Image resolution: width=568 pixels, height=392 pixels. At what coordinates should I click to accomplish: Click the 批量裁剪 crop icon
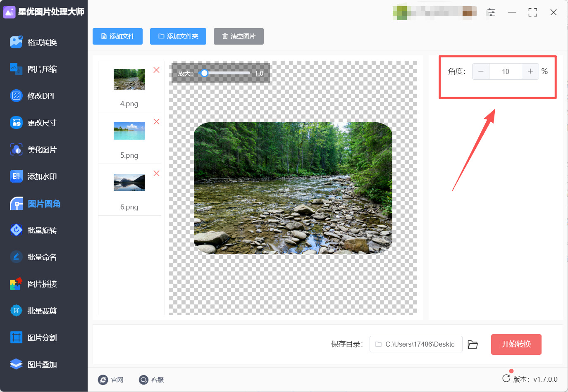coord(16,311)
